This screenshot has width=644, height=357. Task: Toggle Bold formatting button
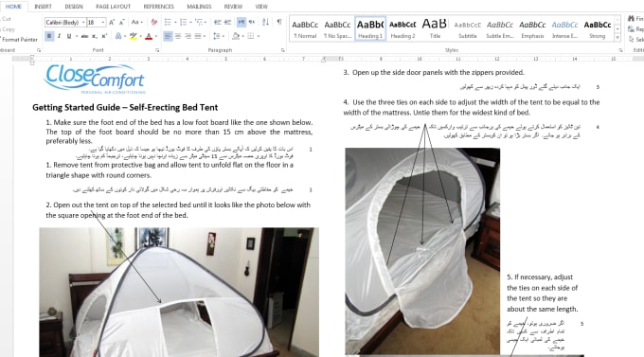(49, 36)
